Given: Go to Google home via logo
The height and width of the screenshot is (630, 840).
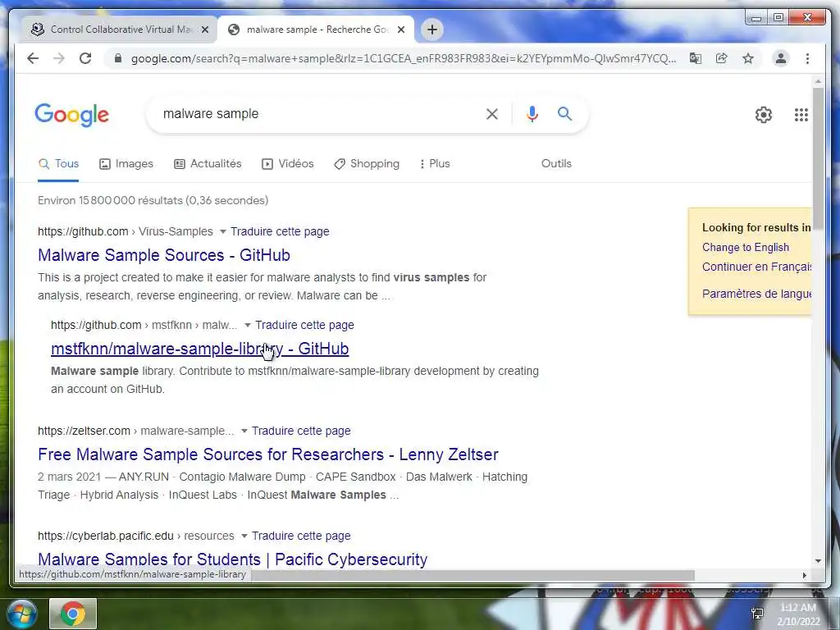Looking at the screenshot, I should [72, 115].
